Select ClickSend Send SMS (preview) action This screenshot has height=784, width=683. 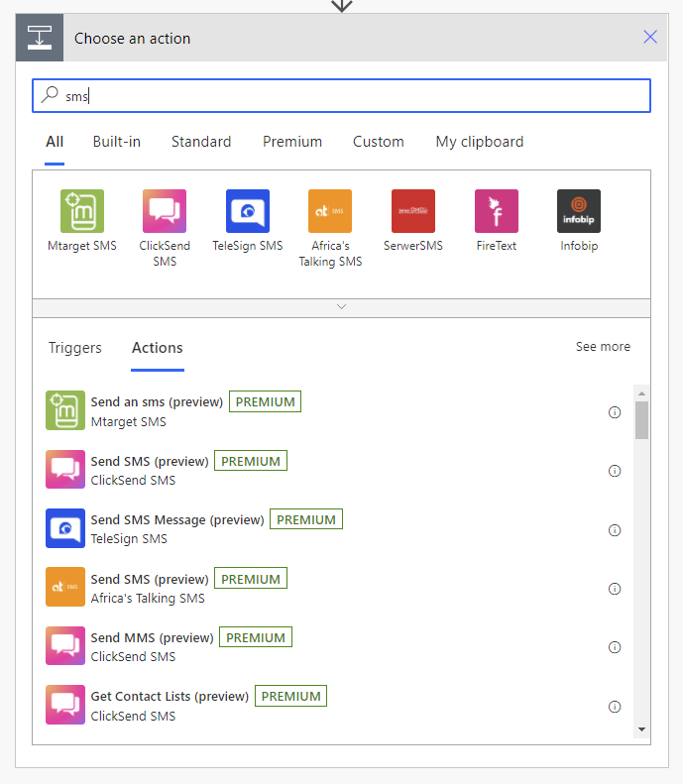[150, 461]
